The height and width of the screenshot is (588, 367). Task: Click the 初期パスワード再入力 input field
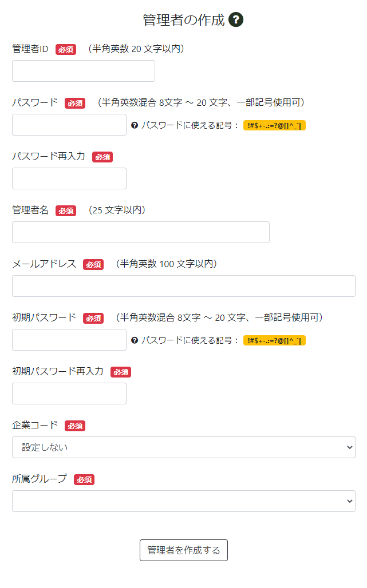click(x=69, y=394)
